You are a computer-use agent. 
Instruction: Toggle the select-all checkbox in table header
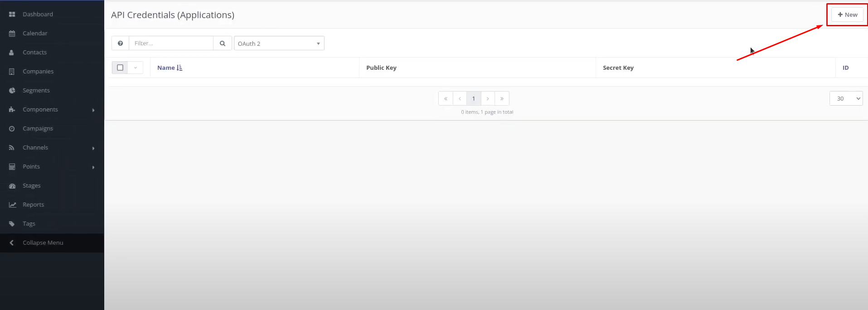(120, 68)
